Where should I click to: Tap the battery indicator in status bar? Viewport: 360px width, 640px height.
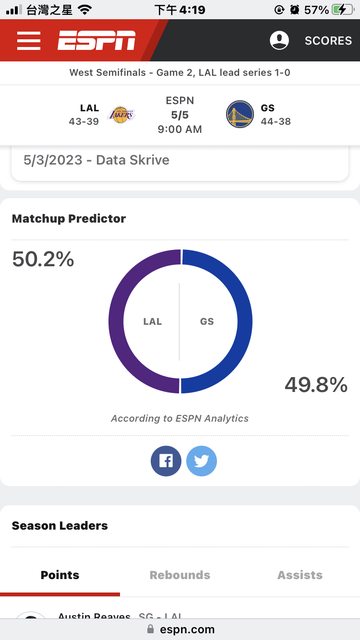342,9
